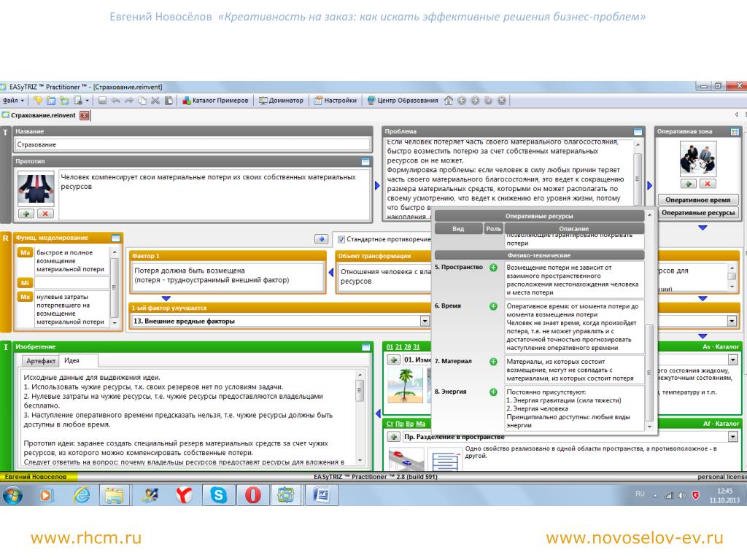Click principle link 28
This screenshot has width=747, height=560.
point(407,346)
